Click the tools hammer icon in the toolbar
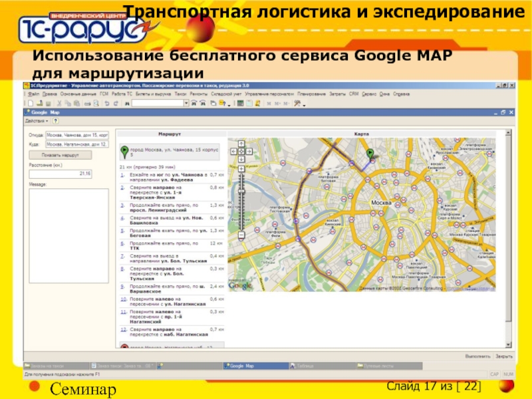 click(297, 103)
